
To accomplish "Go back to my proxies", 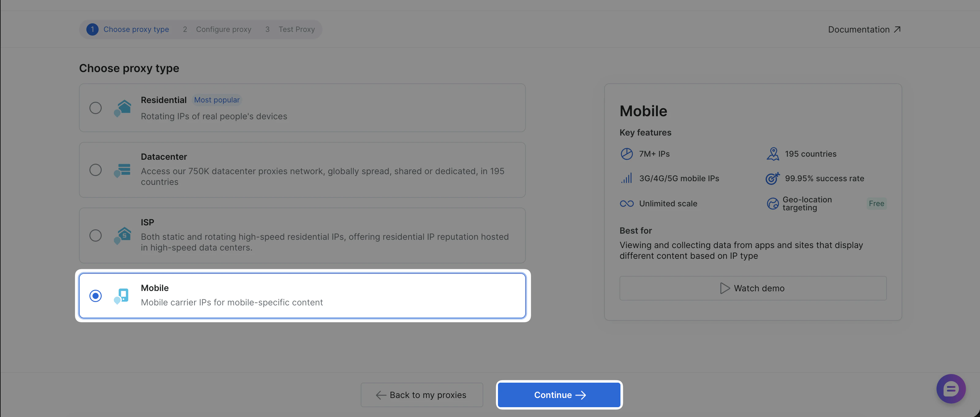I will coord(421,395).
